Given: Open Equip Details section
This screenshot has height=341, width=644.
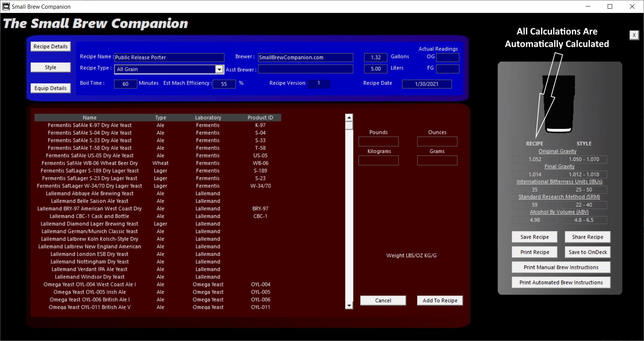Looking at the screenshot, I should click(x=50, y=88).
